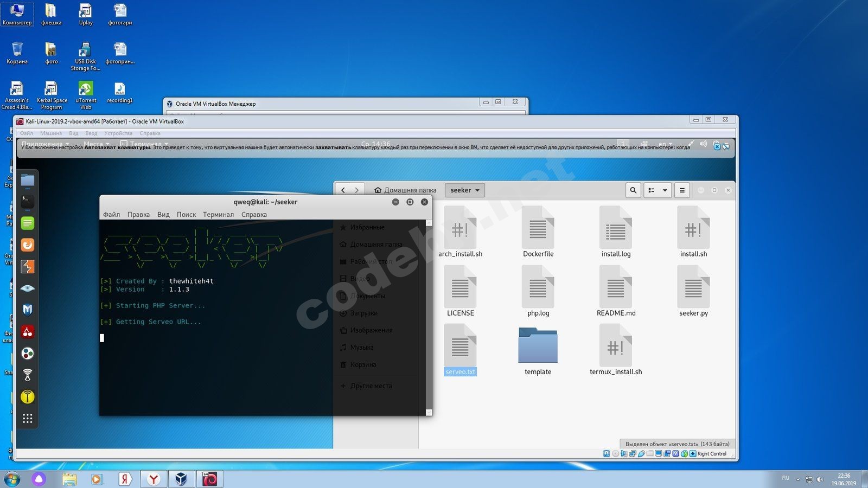This screenshot has height=488, width=868.
Task: Open VirtualBox Устройства menu
Action: (x=118, y=133)
